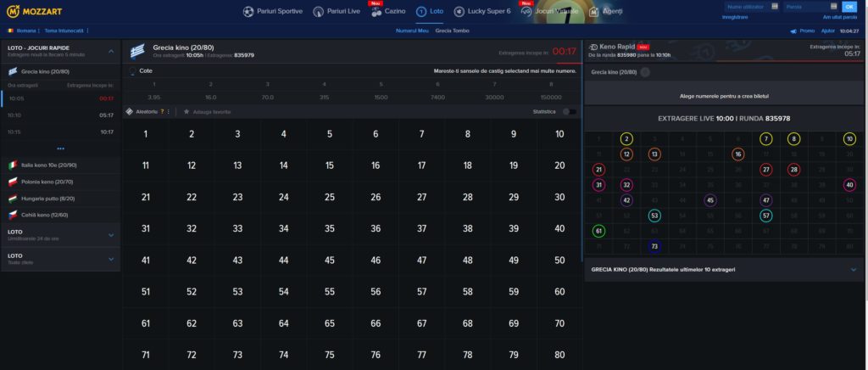The width and height of the screenshot is (868, 370).
Task: Click the Poland flag icon beside Polonia keno
Action: tap(13, 182)
